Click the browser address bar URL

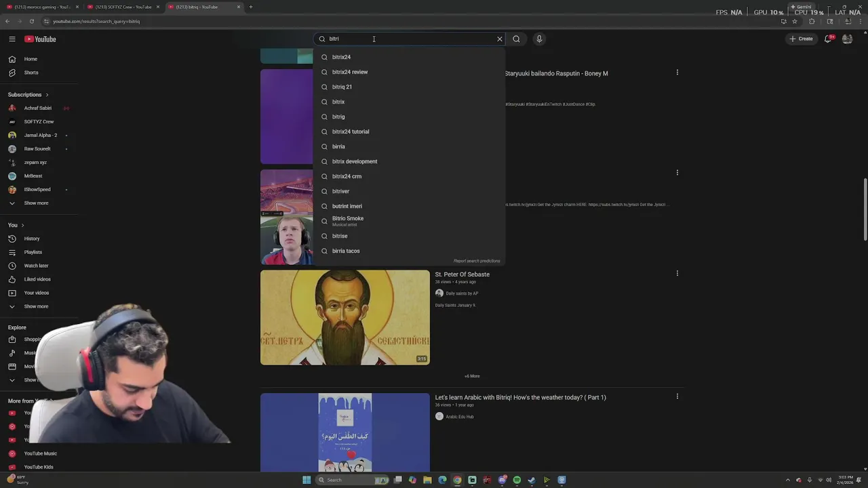click(96, 21)
